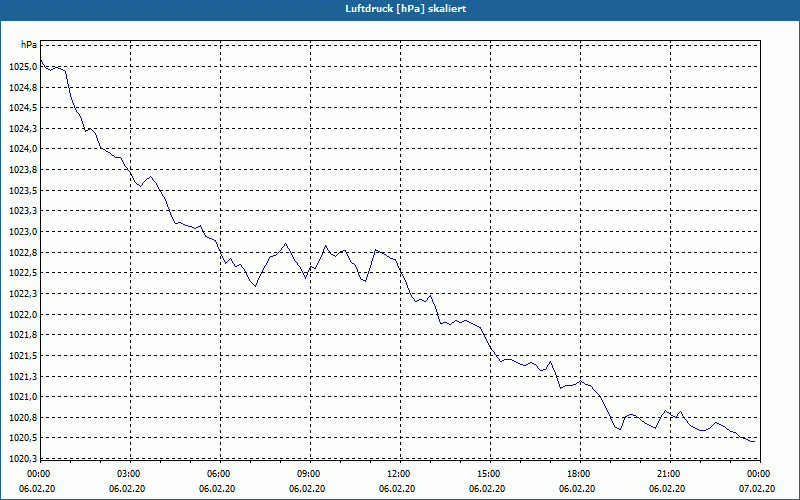
Task: Click the 1023,8 y-axis value
Action: (23, 170)
